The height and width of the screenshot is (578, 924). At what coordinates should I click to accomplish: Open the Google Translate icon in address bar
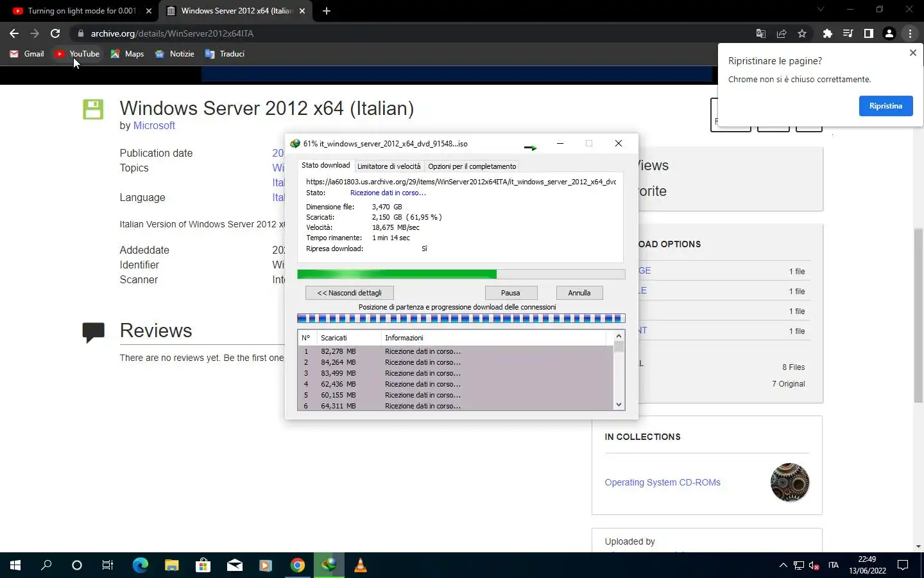761,33
